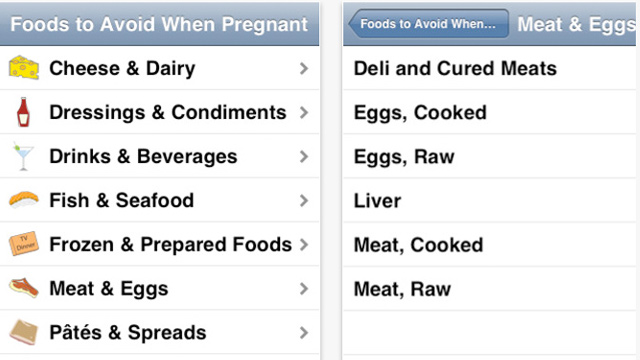Image resolution: width=640 pixels, height=360 pixels.
Task: Select Eggs, Cooked entry
Action: pyautogui.click(x=489, y=113)
